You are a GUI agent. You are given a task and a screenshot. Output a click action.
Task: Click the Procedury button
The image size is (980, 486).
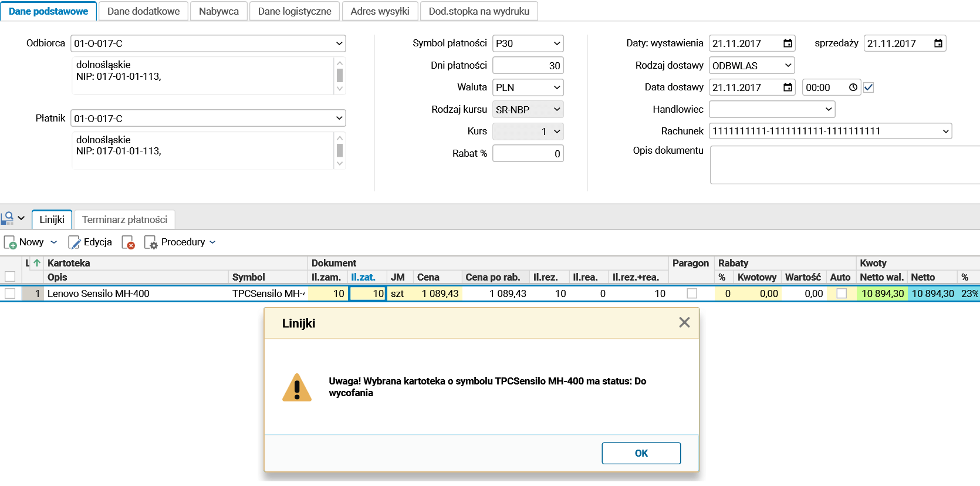click(175, 242)
